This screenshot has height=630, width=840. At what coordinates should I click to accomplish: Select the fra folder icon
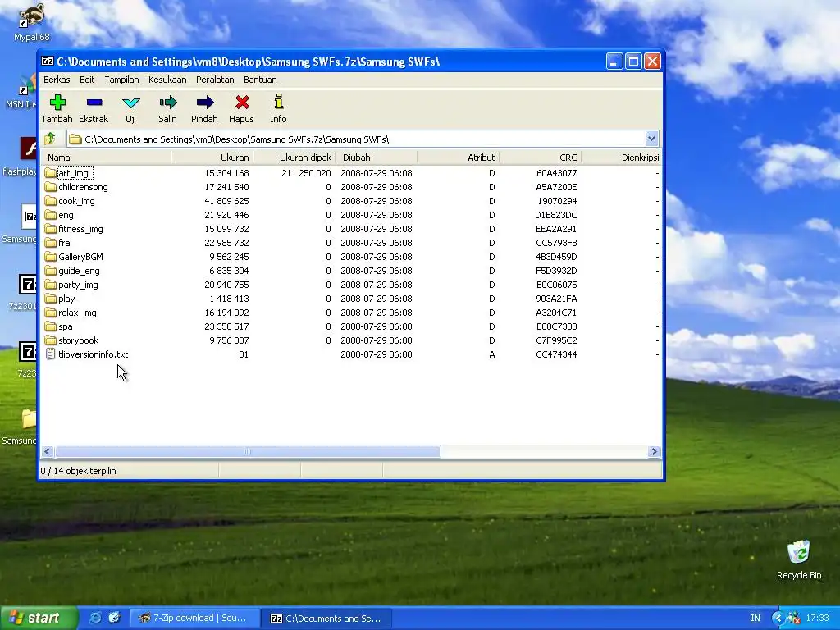[51, 243]
